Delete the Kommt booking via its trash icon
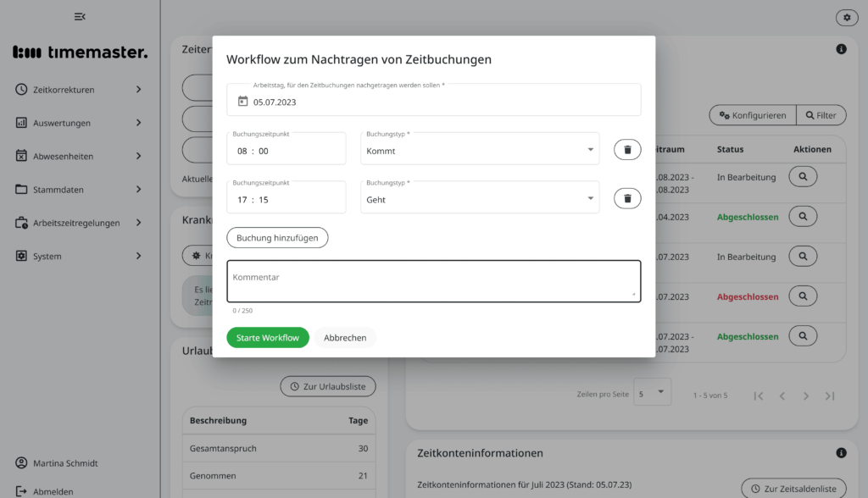 point(627,149)
